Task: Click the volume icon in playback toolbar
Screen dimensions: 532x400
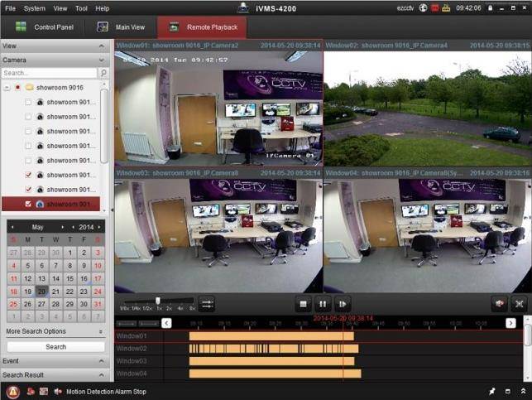Action: coord(499,304)
